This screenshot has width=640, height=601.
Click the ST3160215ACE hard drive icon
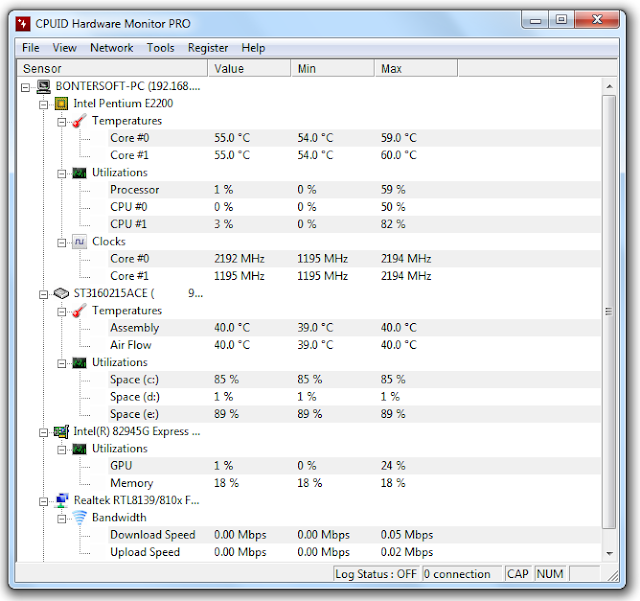[61, 294]
